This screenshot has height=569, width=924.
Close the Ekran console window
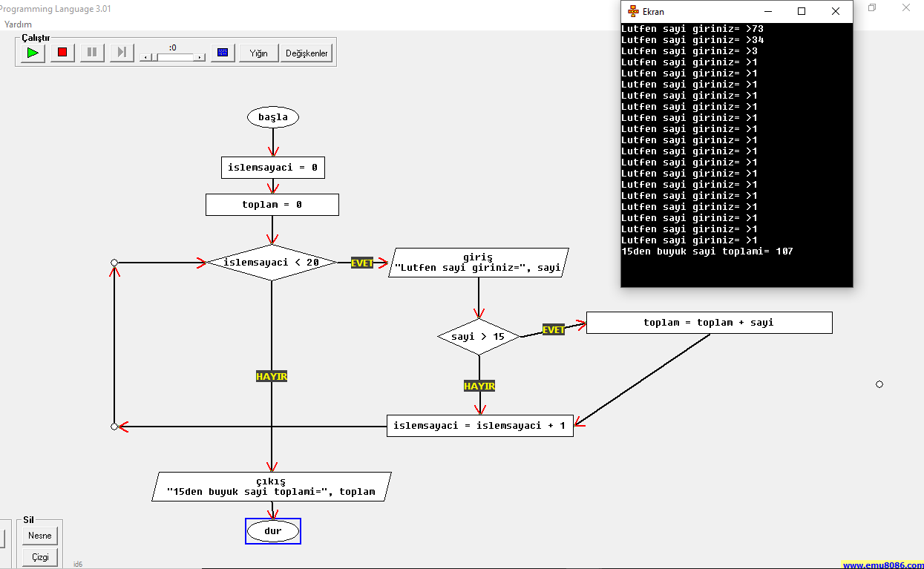coord(836,11)
